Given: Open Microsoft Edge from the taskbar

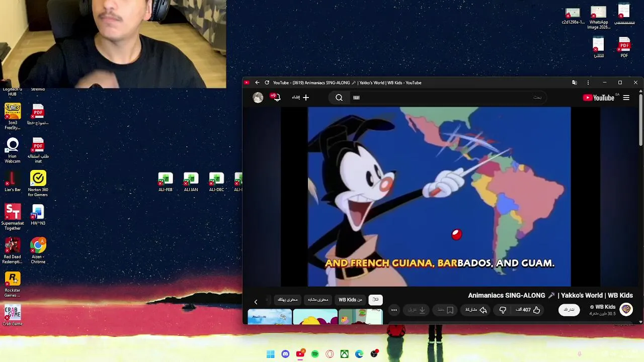Looking at the screenshot, I should tap(359, 354).
